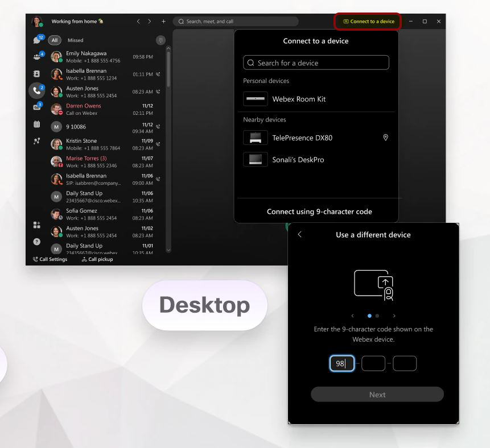Open the dial pad icon
Viewport: 490px width, 448px height.
tap(160, 40)
